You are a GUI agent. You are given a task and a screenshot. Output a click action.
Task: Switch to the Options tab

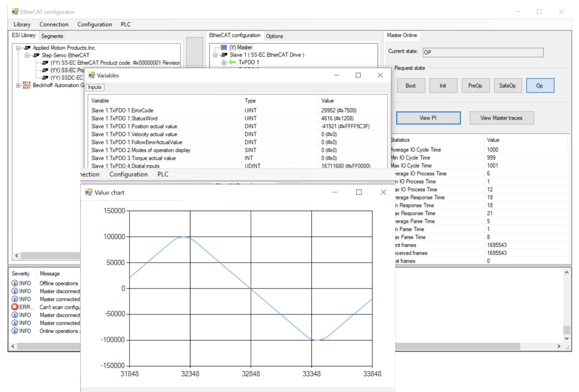(x=274, y=36)
